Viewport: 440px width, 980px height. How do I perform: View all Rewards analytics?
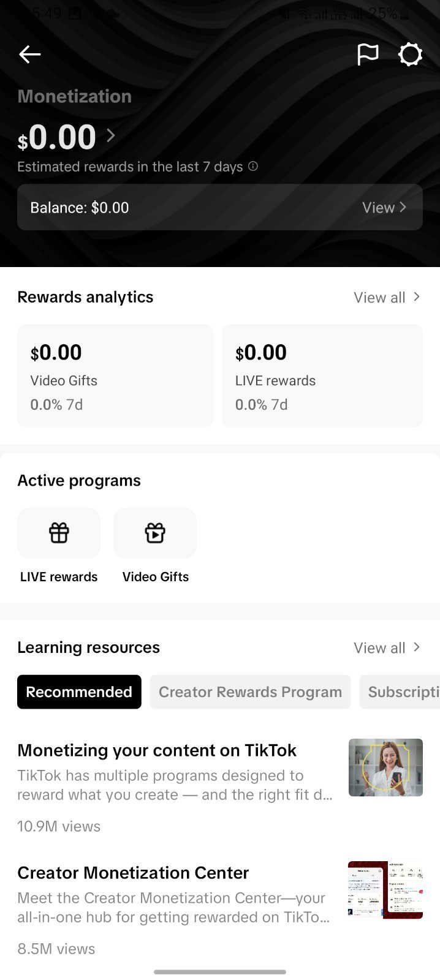[x=387, y=298]
